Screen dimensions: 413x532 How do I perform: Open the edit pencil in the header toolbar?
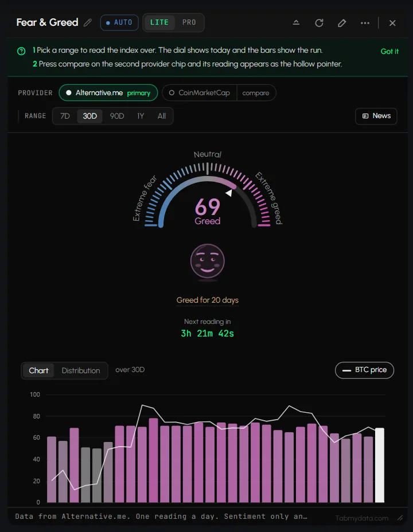point(342,23)
